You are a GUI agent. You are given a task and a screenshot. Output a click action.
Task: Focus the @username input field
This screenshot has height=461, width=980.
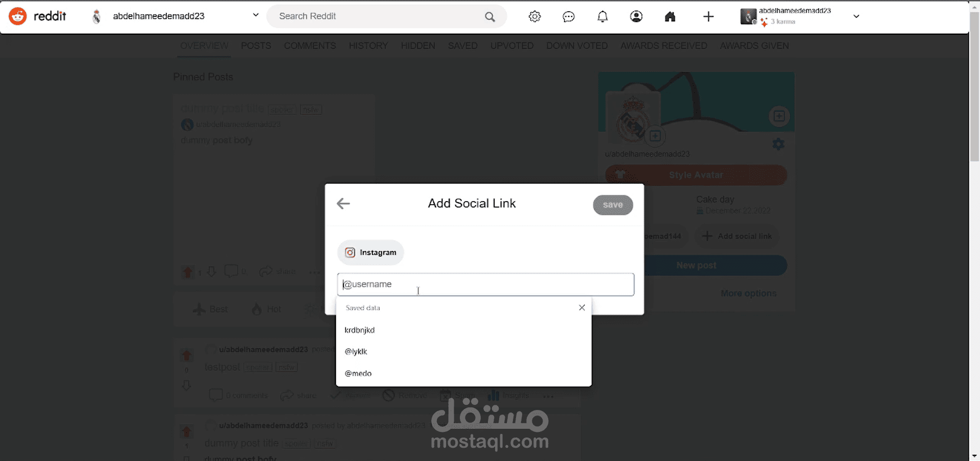[485, 284]
